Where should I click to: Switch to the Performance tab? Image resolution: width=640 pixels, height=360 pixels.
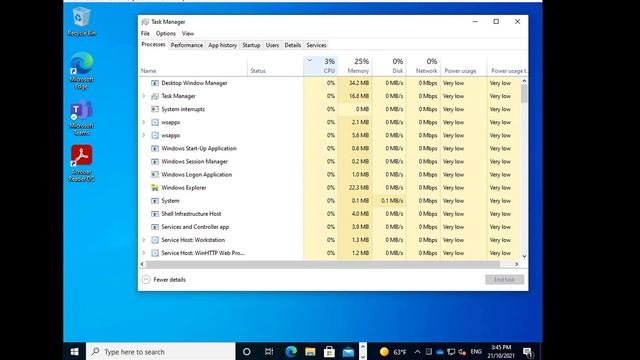point(187,45)
